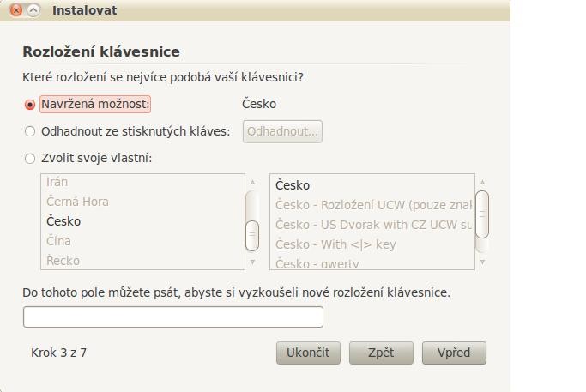Click the minimize button in title bar

pos(33,10)
